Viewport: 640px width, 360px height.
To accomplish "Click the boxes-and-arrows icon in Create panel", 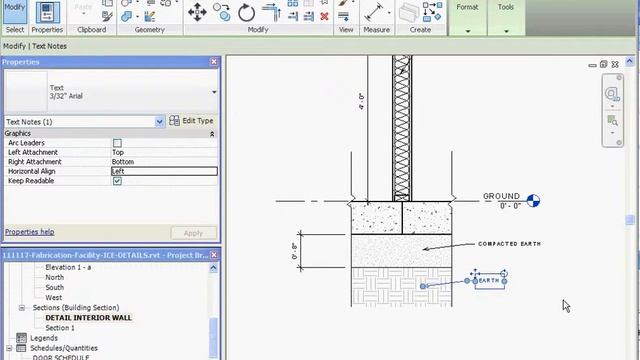I will (432, 12).
